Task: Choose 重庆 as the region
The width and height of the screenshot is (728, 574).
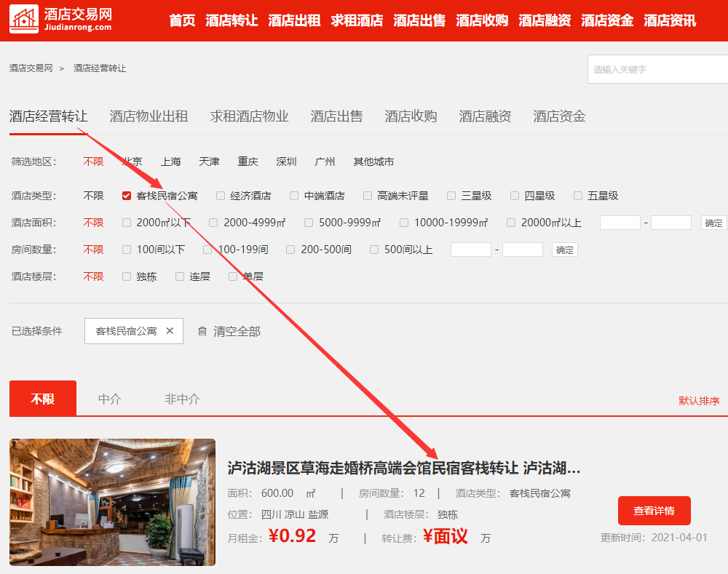Action: [x=248, y=162]
